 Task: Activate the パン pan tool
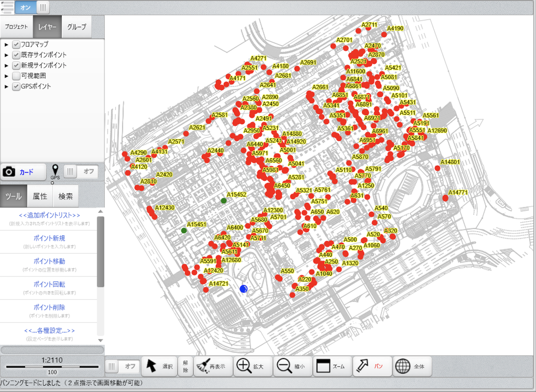[x=372, y=366]
